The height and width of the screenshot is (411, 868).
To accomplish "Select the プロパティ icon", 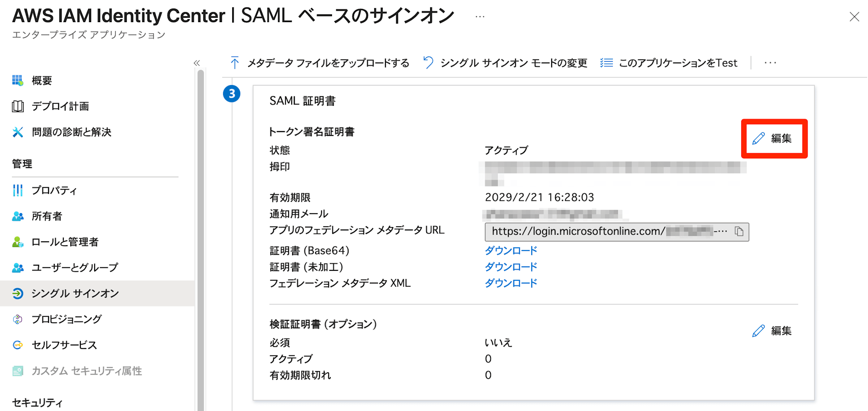I will click(17, 190).
